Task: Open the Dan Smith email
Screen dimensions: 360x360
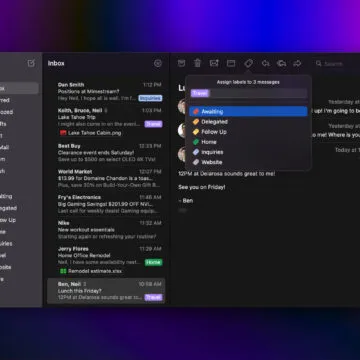Action: click(106, 91)
